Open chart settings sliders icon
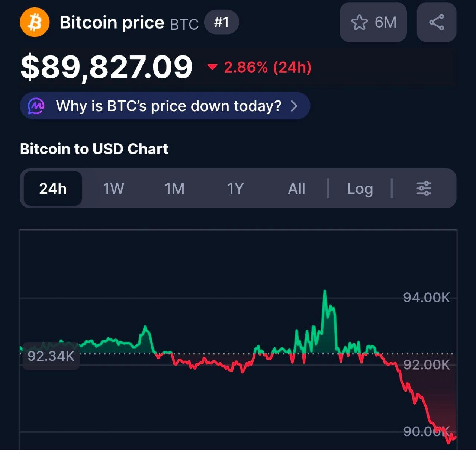This screenshot has width=476, height=450. 424,189
